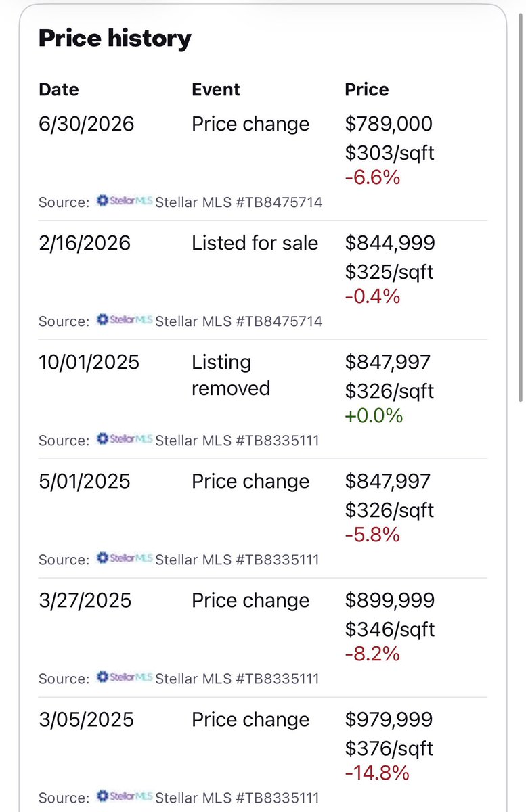This screenshot has width=526, height=812.
Task: Click the Stellar MLS #TB8475714 source under 6/30/2026
Action: click(239, 202)
